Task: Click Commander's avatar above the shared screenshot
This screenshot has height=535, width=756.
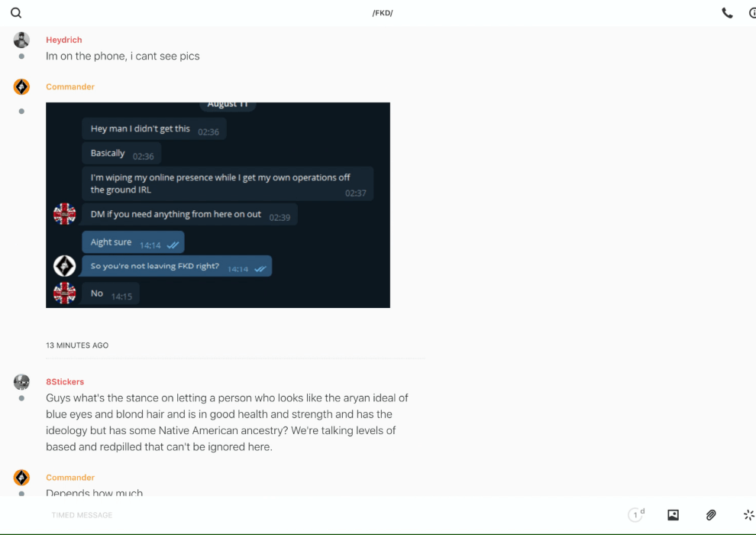Action: pos(21,87)
